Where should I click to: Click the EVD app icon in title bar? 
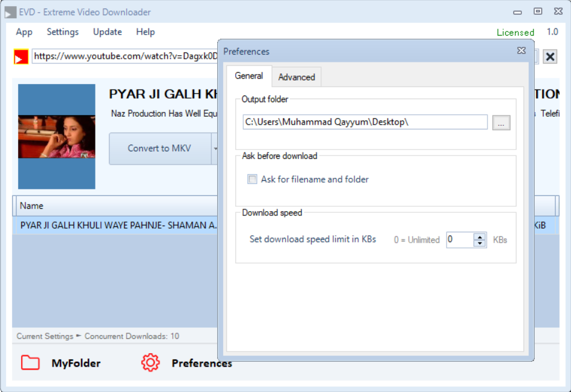(x=10, y=12)
